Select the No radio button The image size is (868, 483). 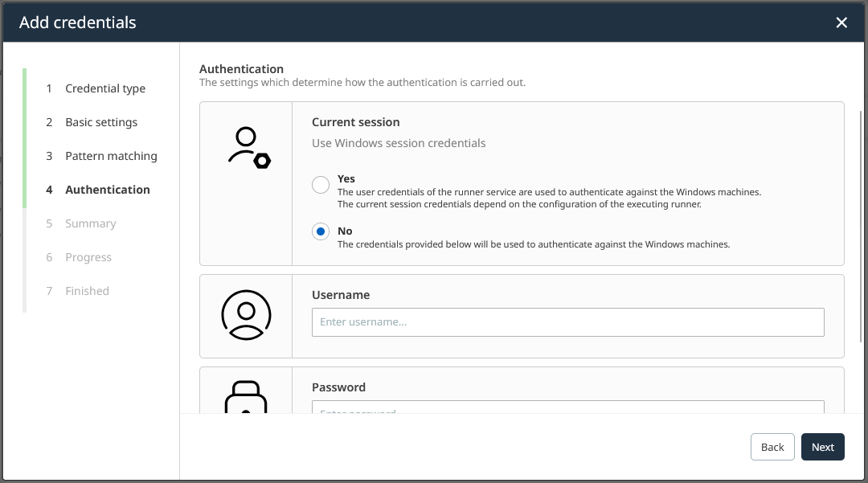(321, 231)
